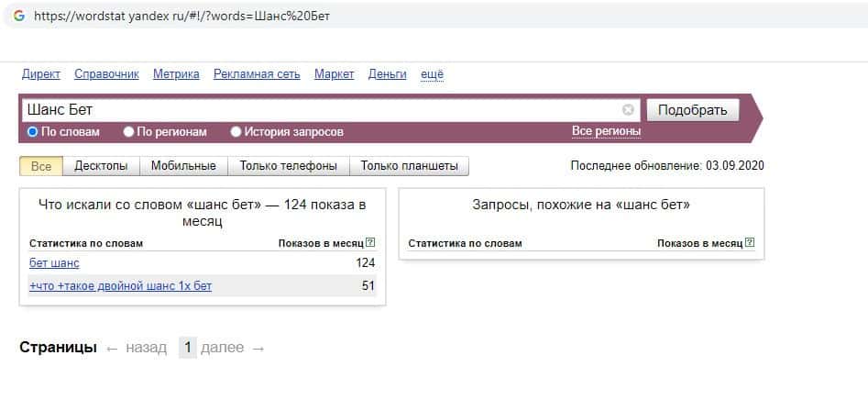Click the Google icon in address bar

[19, 17]
